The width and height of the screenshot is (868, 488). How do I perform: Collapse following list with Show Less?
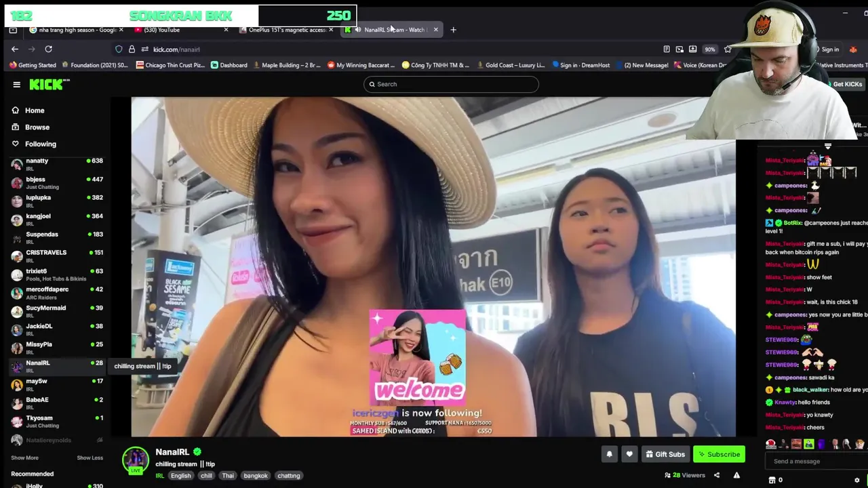[90, 458]
